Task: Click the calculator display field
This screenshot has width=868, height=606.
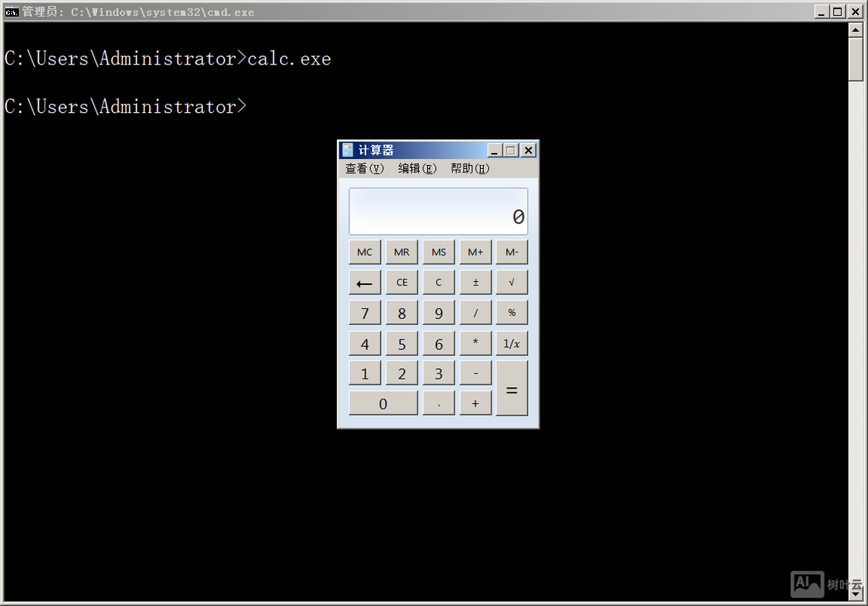Action: 438,211
